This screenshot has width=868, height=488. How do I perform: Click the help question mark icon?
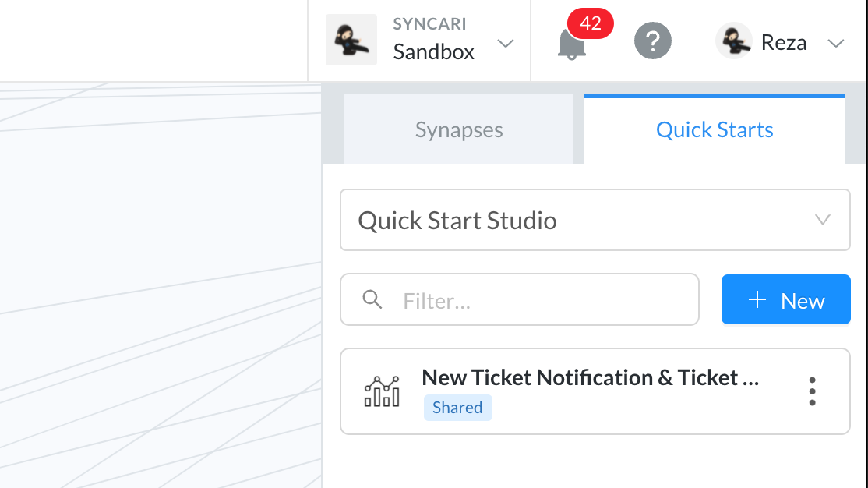[653, 41]
